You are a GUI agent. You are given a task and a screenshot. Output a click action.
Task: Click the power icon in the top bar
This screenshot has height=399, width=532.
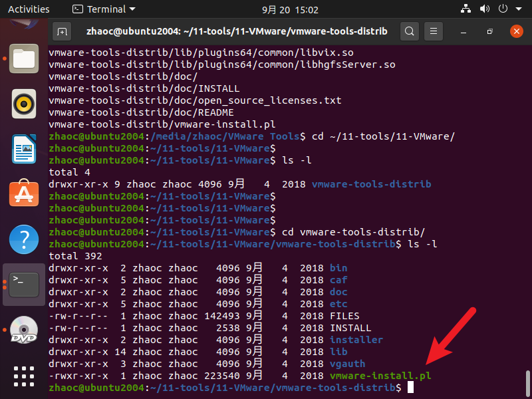click(x=503, y=9)
